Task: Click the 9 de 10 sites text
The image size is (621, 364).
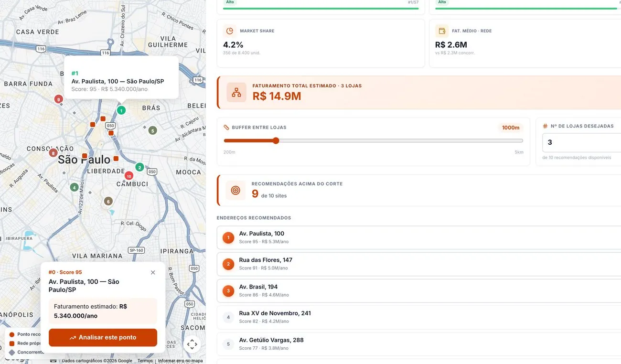Action: coord(269,193)
